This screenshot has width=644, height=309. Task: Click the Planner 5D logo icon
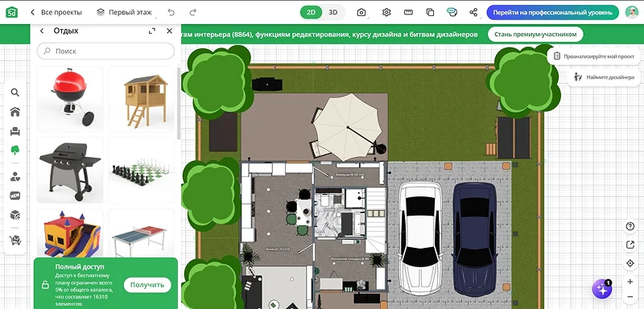(x=11, y=12)
